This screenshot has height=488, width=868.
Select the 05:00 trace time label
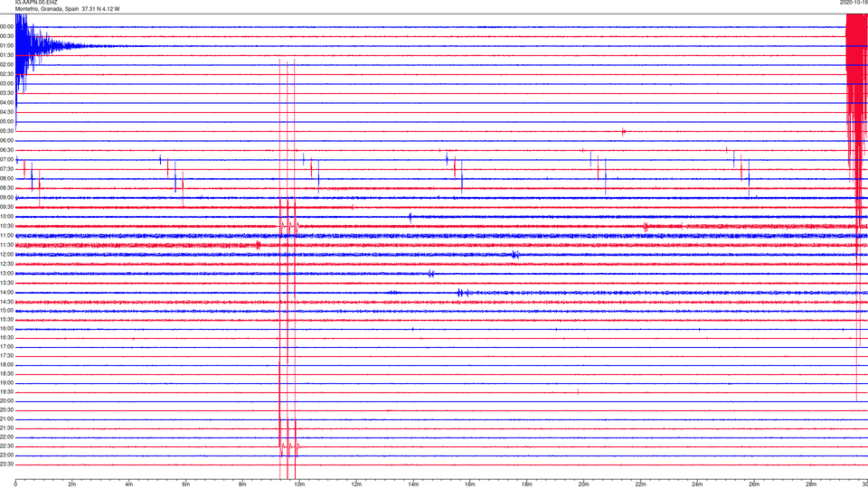tap(7, 122)
